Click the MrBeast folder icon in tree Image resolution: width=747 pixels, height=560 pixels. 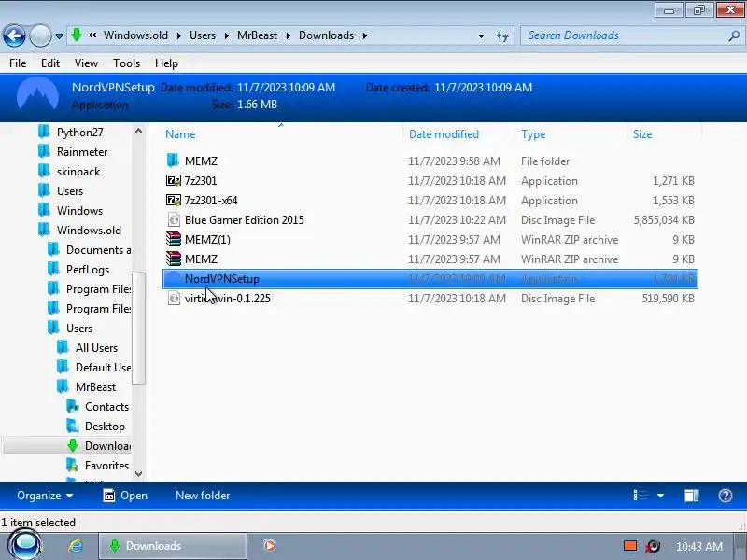click(63, 386)
